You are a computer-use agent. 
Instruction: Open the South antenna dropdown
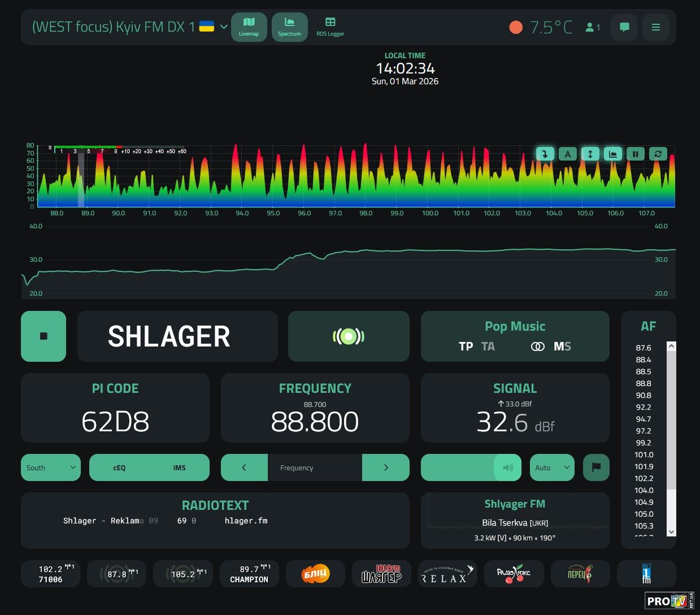coord(50,467)
